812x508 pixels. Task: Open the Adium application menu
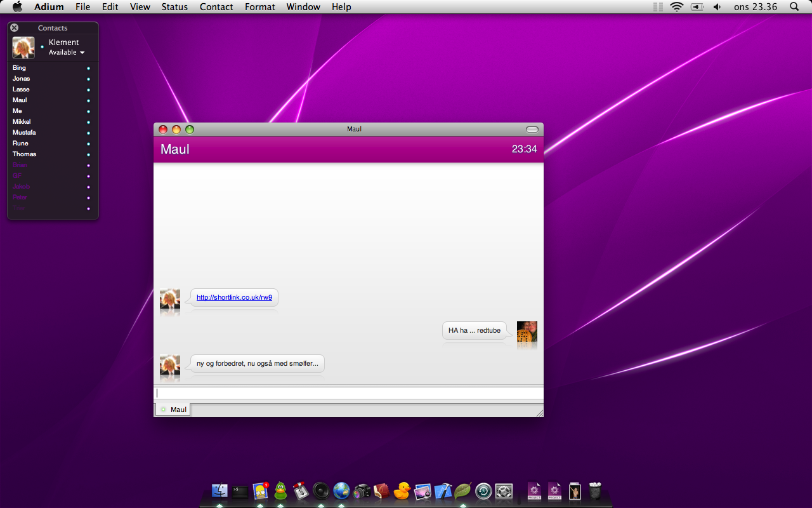(x=49, y=7)
